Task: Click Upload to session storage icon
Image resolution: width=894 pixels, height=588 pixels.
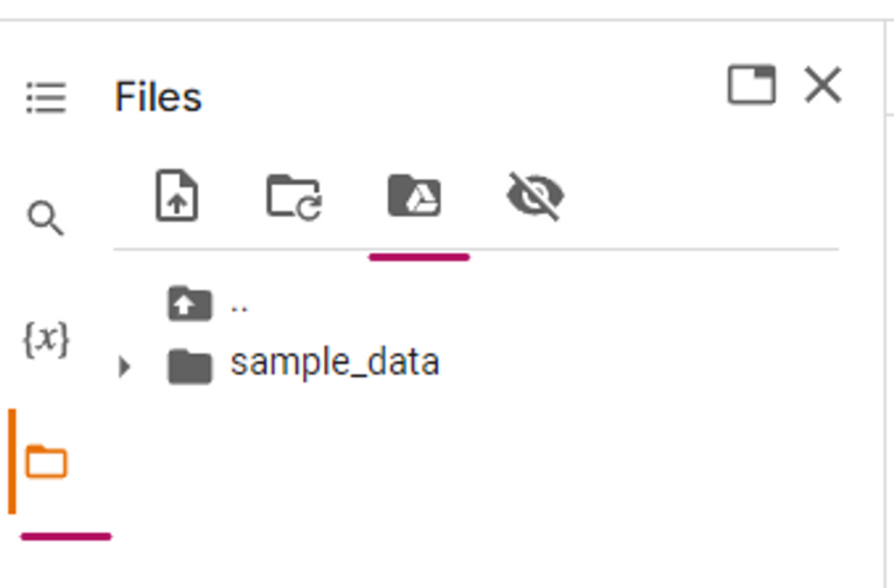Action: pyautogui.click(x=177, y=195)
